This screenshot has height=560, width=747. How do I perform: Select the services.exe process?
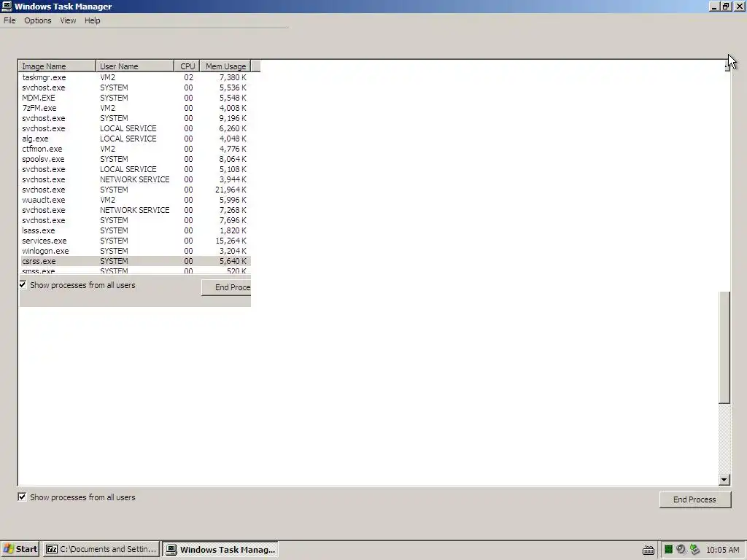click(x=135, y=241)
